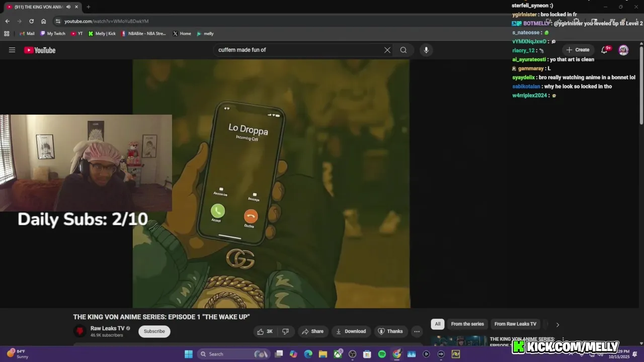Like the video with thumbs up
Image resolution: width=644 pixels, height=362 pixels.
pos(265,331)
